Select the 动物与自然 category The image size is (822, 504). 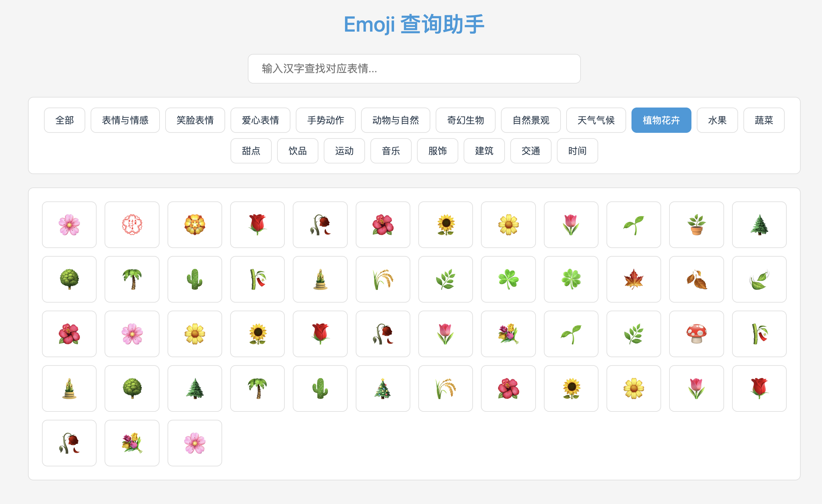tap(395, 120)
